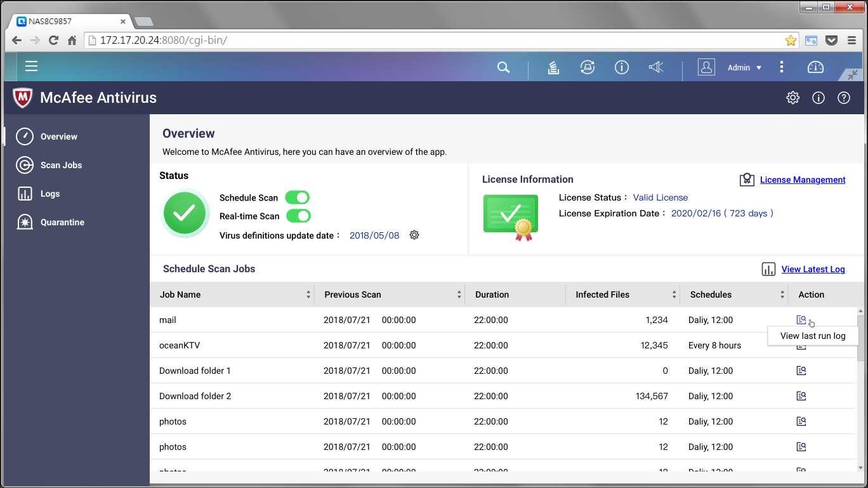Click the search magnifier icon
Viewport: 868px width, 488px height.
503,67
